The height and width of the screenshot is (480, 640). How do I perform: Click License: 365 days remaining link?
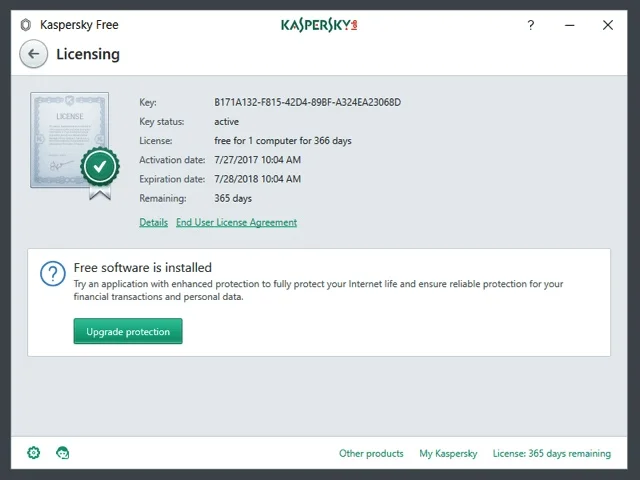552,453
